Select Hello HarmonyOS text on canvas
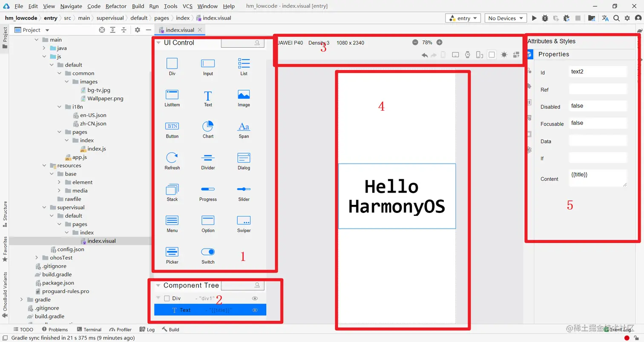 pos(397,196)
